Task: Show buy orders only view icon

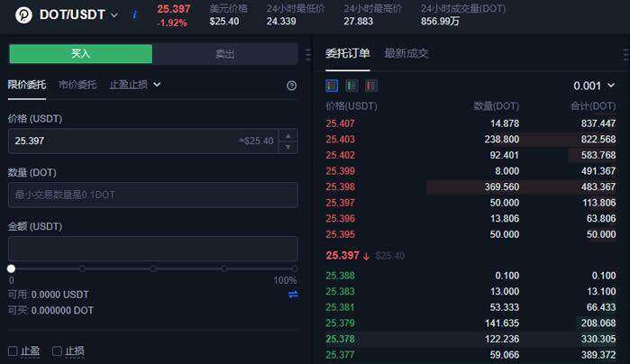Action: (x=352, y=86)
